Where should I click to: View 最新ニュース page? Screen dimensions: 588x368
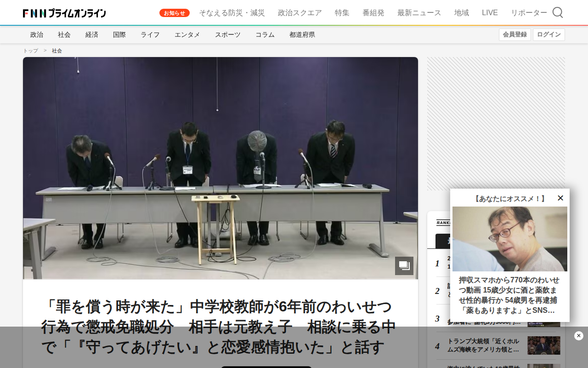pos(419,13)
